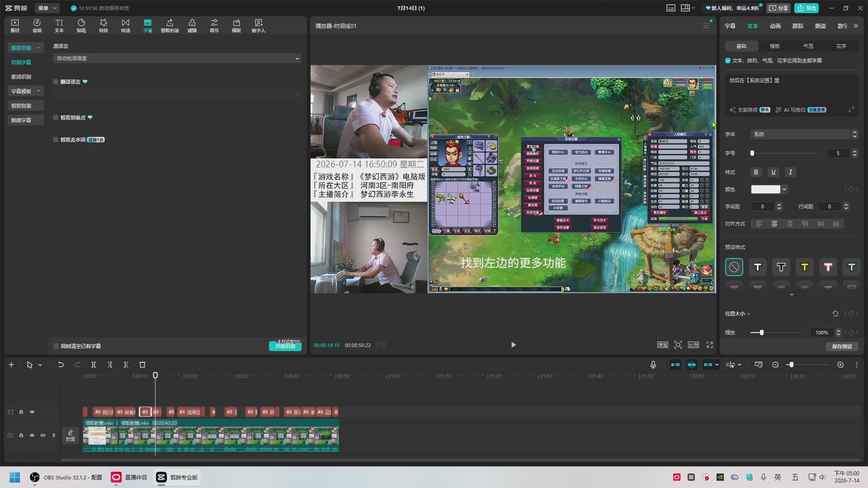Click the split clip tool in timeline toolbar
This screenshot has height=488, width=868.
[94, 365]
